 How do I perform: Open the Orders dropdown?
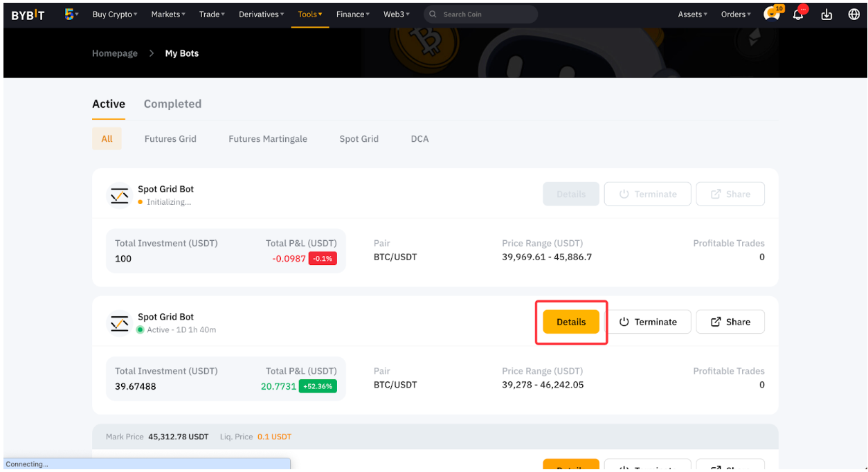[x=736, y=15]
